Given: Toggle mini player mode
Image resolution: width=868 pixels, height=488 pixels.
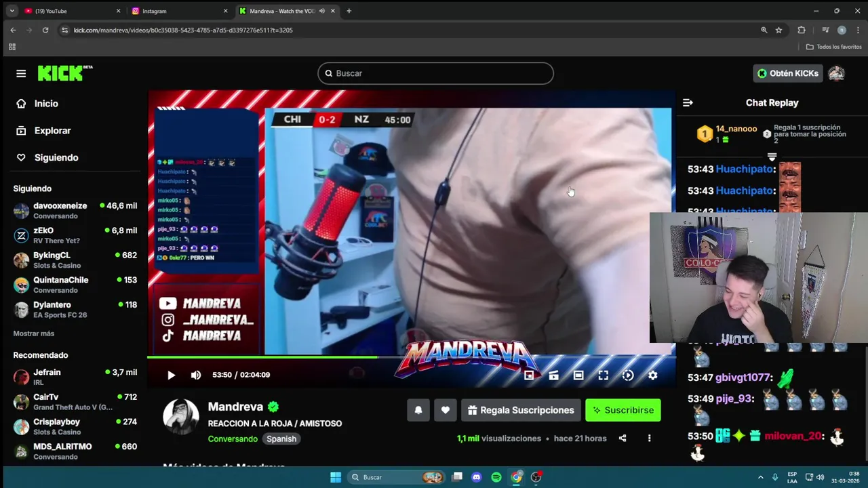Looking at the screenshot, I should (529, 375).
